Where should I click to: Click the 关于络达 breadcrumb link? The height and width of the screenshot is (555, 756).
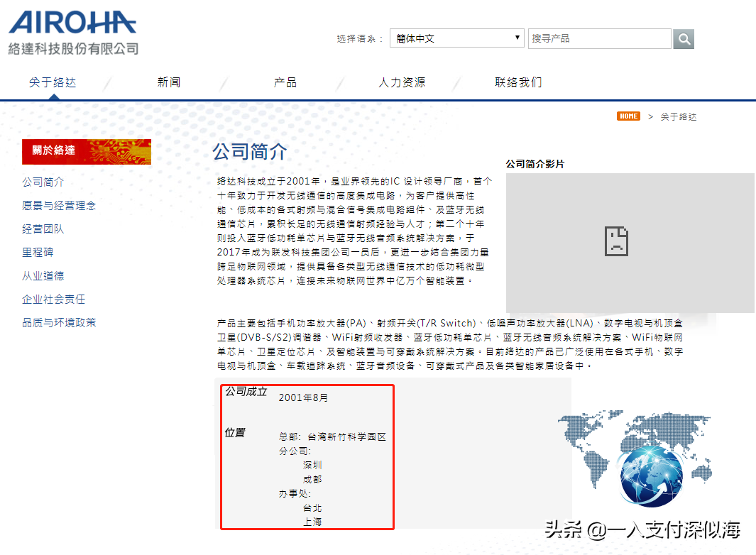[x=679, y=116]
